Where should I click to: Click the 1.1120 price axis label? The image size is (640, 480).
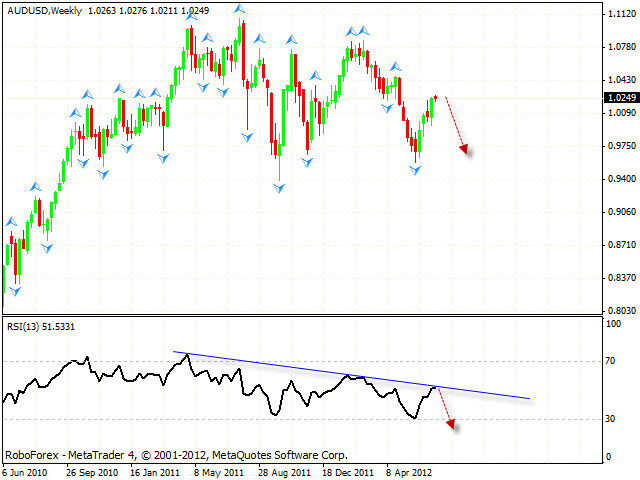tap(620, 15)
